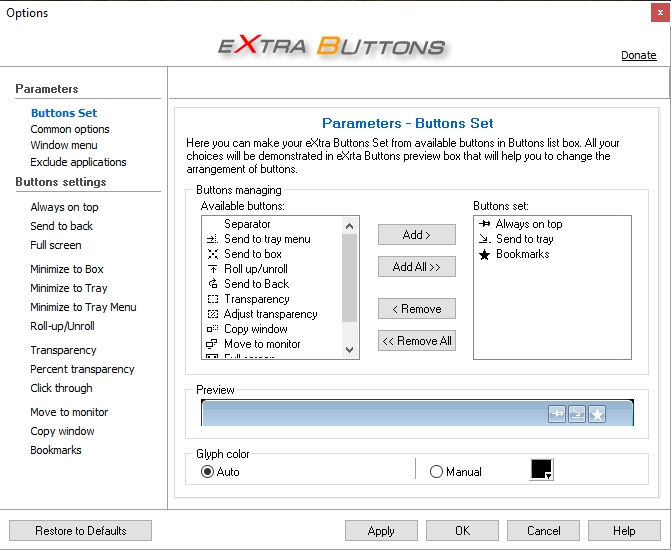Open Window menu settings page
Viewport: 671px width, 550px height.
(64, 145)
